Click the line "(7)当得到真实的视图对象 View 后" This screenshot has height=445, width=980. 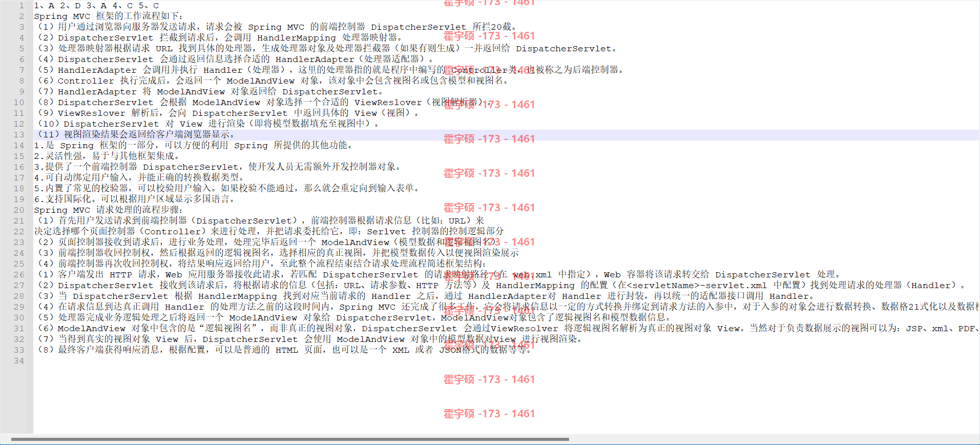pyautogui.click(x=309, y=339)
